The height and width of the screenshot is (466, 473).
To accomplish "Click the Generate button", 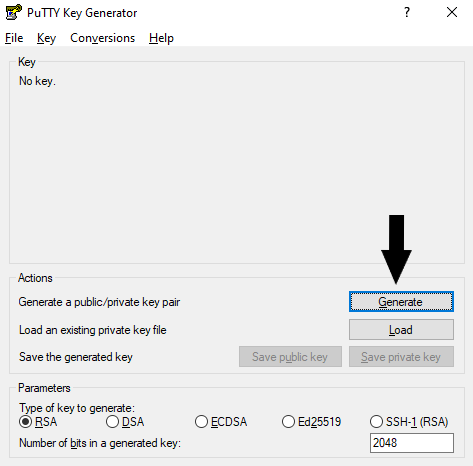I will (401, 302).
